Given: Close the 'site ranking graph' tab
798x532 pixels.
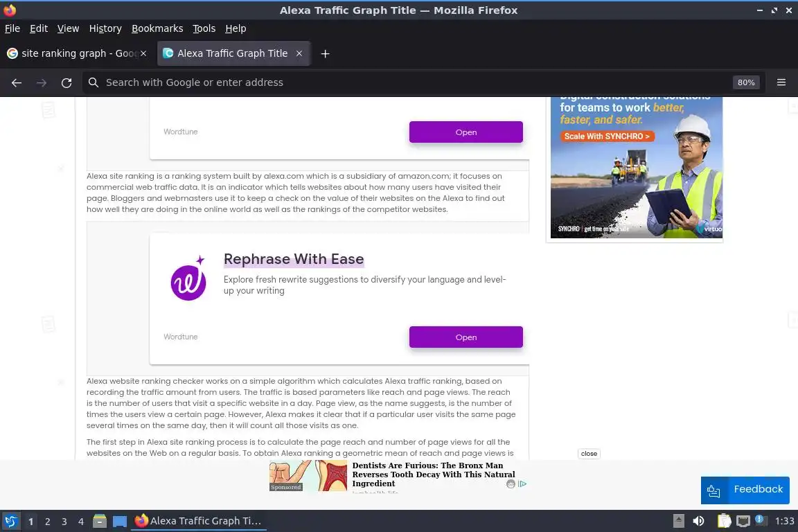Looking at the screenshot, I should pyautogui.click(x=143, y=53).
